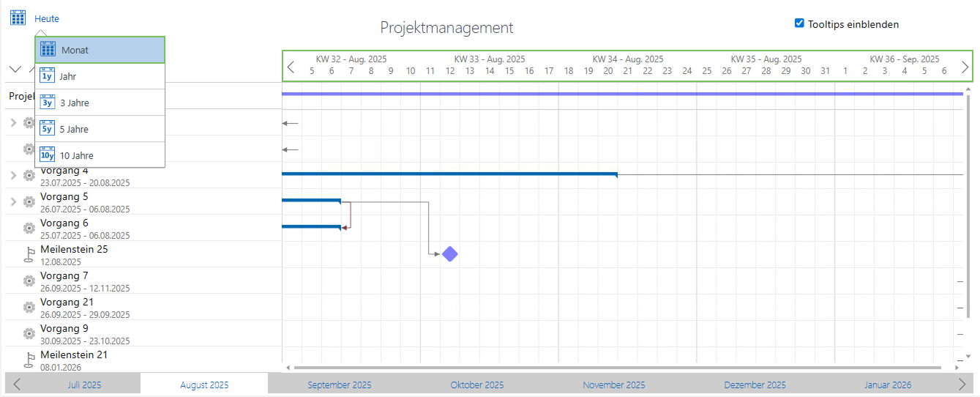The height and width of the screenshot is (397, 980).
Task: Click the gear icon of Vorgang 21
Action: 29,307
